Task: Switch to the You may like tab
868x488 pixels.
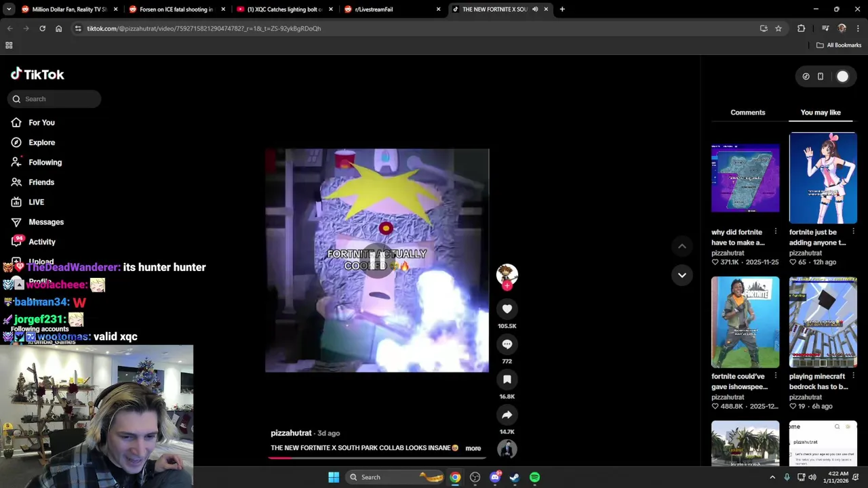Action: (821, 113)
